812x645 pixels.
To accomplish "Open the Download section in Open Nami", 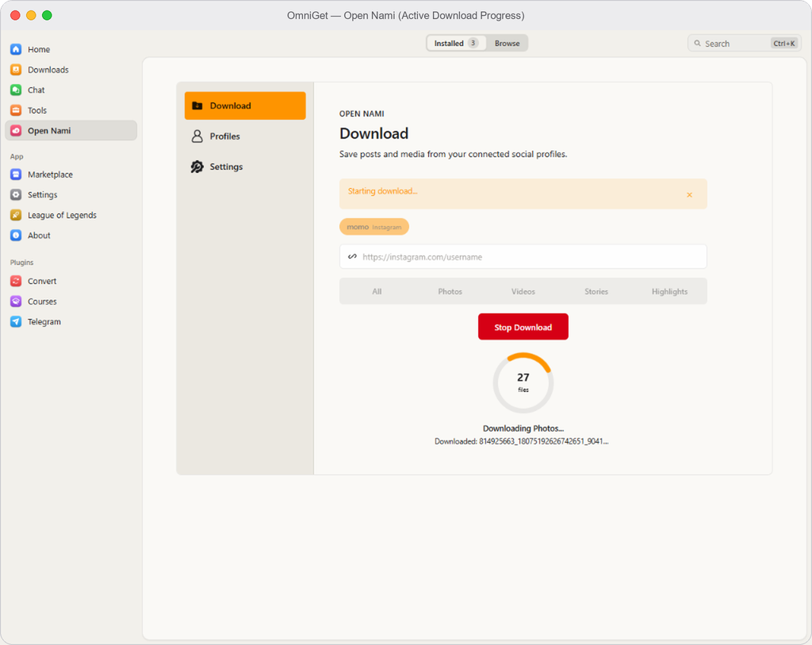I will pos(245,106).
